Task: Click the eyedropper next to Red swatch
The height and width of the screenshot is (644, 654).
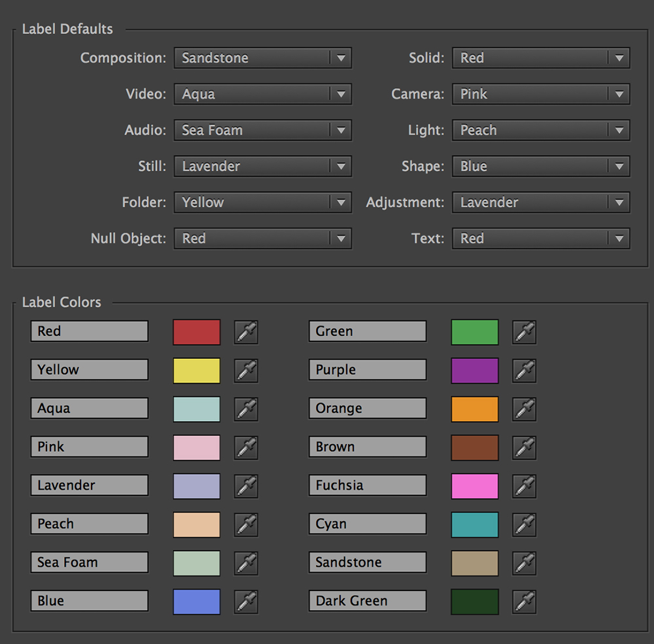Action: tap(246, 331)
